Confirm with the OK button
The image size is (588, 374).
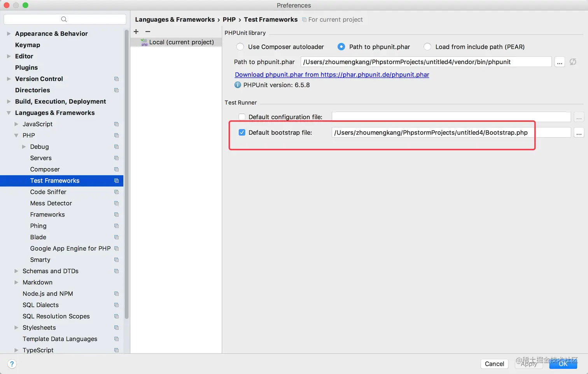click(x=563, y=364)
